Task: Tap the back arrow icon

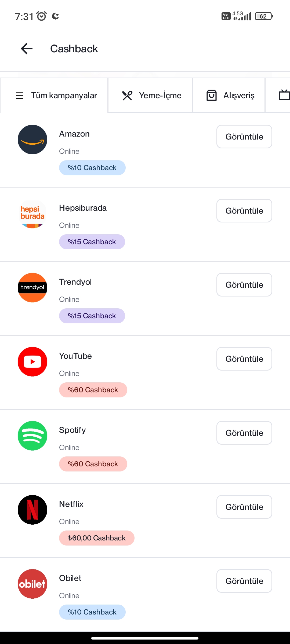Action: 27,49
